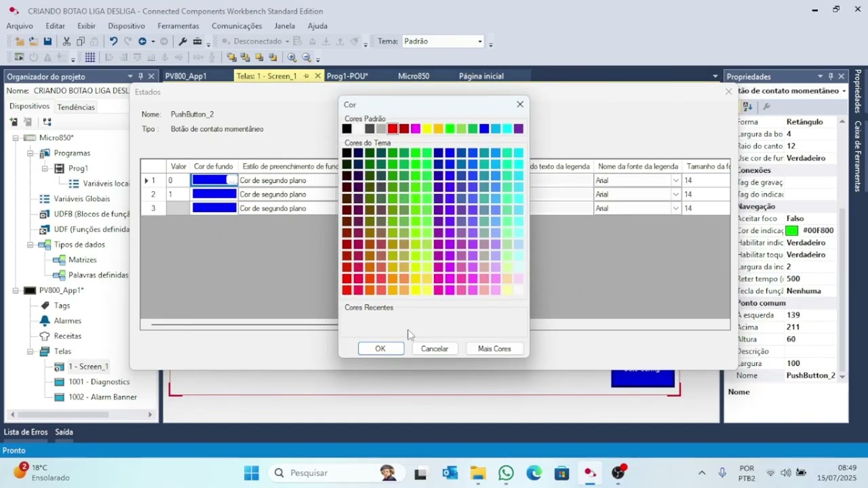Select the red swatch in Cores Padrão
Screen dimensions: 868x488
pyautogui.click(x=393, y=129)
